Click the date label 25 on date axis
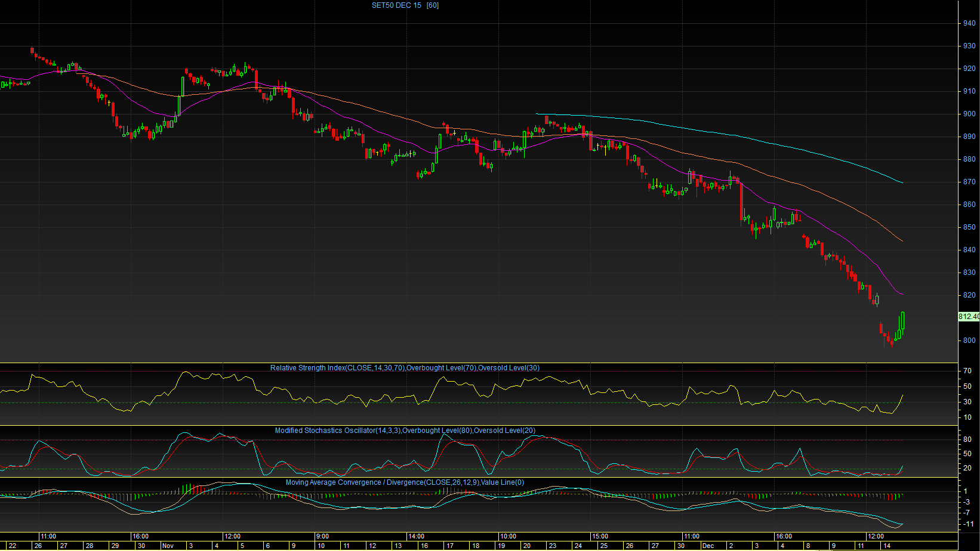 (x=604, y=546)
